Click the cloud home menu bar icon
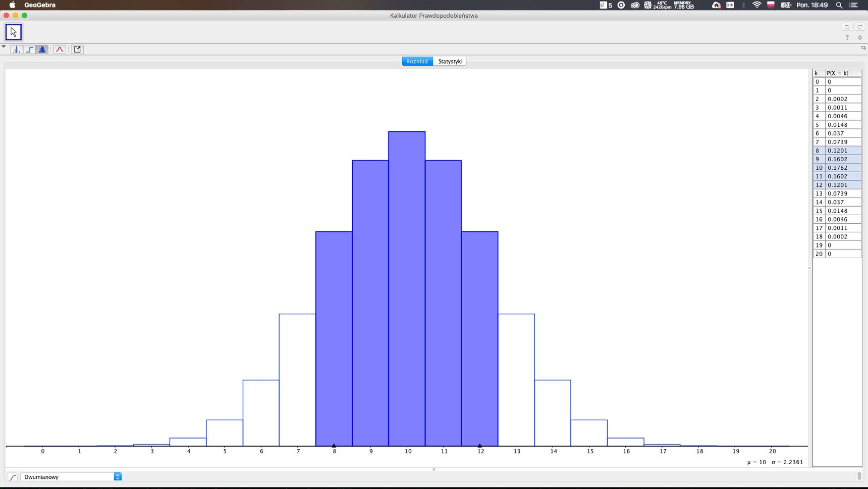The image size is (868, 489). tap(716, 5)
